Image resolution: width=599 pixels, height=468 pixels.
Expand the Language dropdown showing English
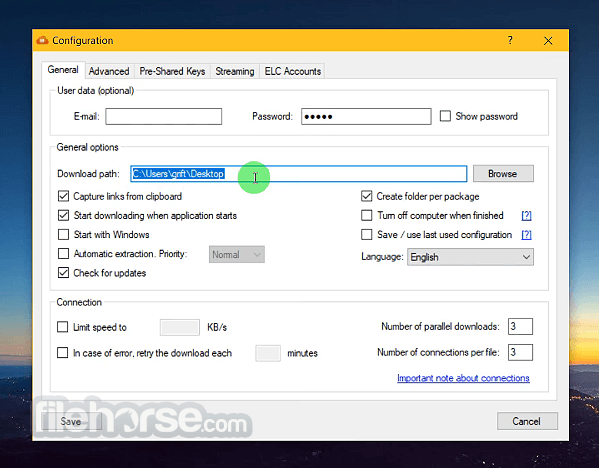point(470,257)
